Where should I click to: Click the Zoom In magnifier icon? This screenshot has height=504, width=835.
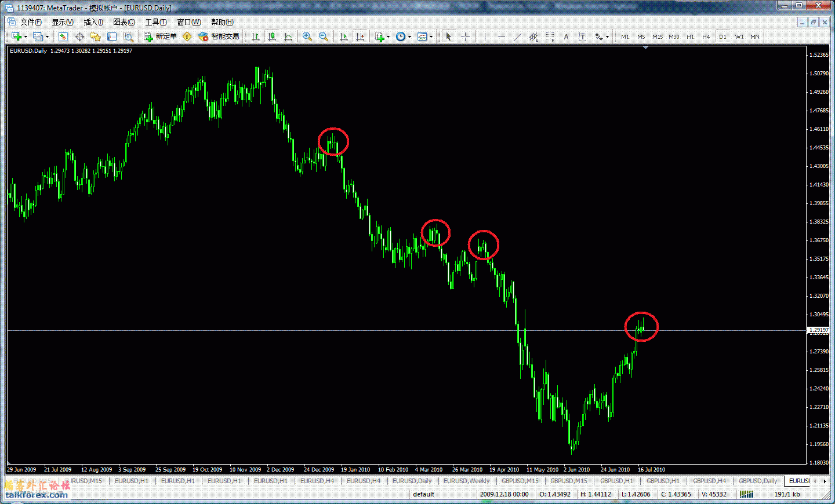[307, 36]
